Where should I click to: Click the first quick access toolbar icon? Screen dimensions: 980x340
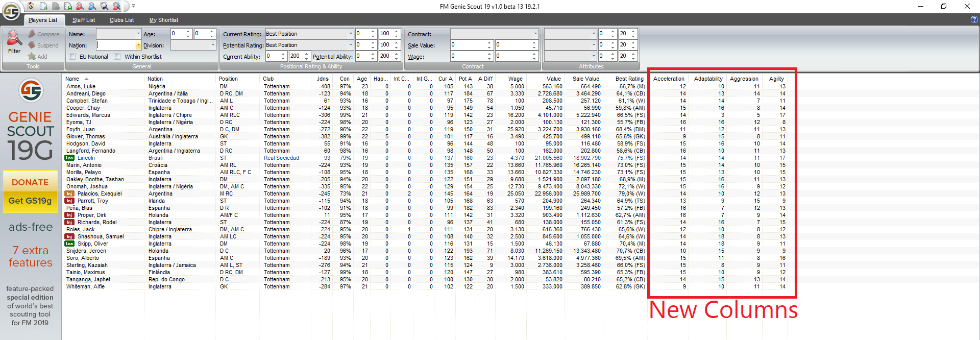31,6
